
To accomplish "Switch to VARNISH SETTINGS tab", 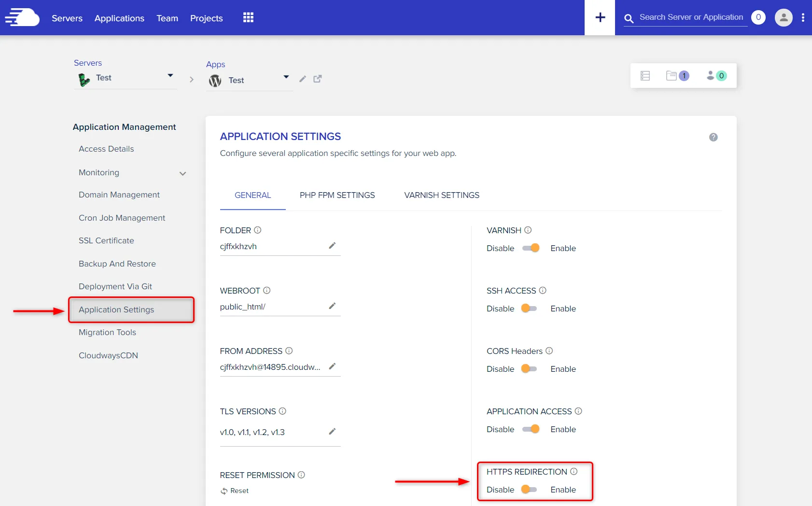I will pyautogui.click(x=442, y=195).
